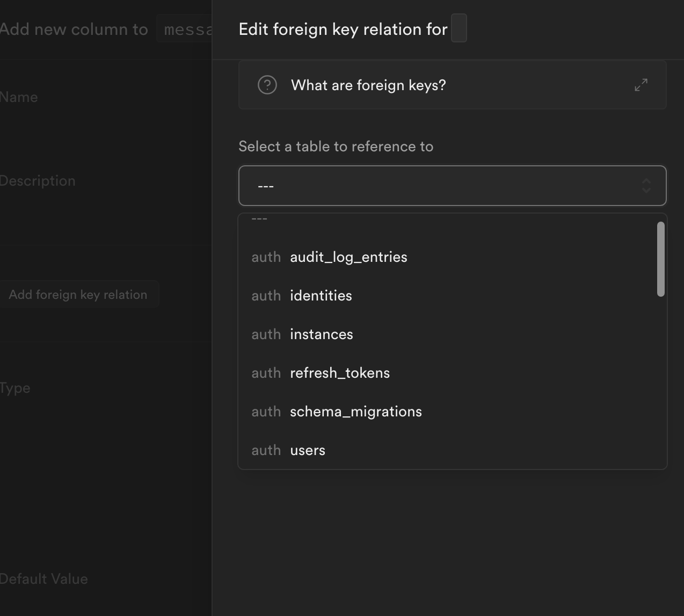684x616 pixels.
Task: Select auth audit_log_entries table
Action: click(348, 257)
